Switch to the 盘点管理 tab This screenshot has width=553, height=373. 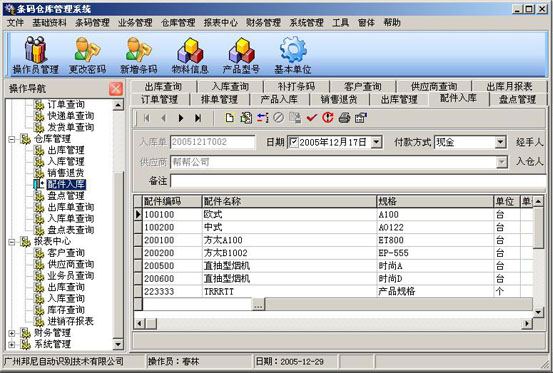(517, 99)
